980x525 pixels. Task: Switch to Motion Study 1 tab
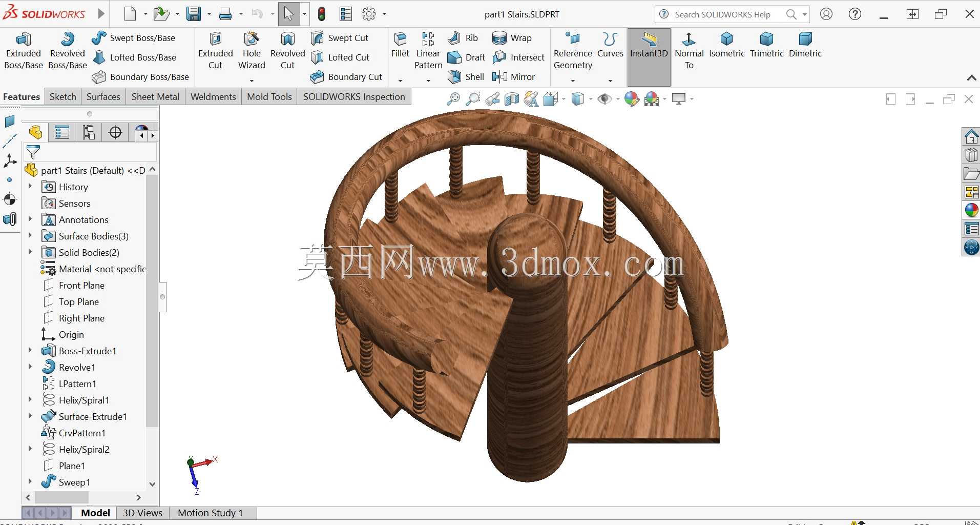tap(210, 513)
